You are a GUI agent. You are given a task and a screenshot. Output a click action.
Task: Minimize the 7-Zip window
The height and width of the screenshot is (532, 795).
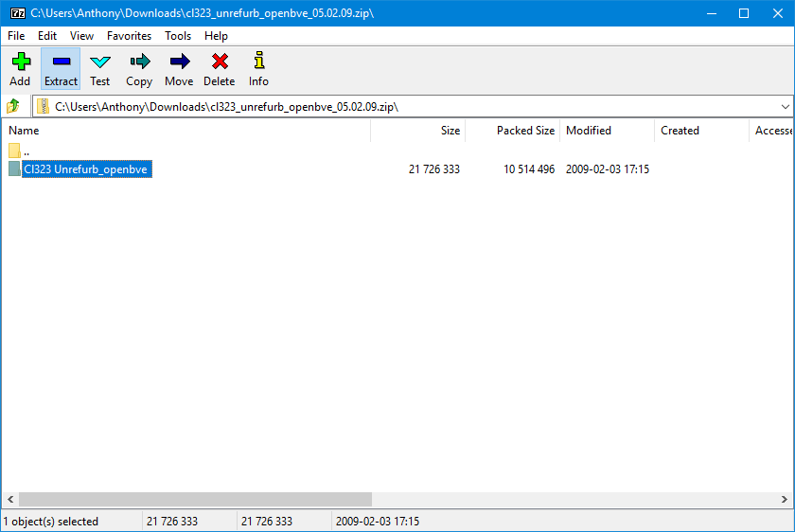(x=712, y=13)
